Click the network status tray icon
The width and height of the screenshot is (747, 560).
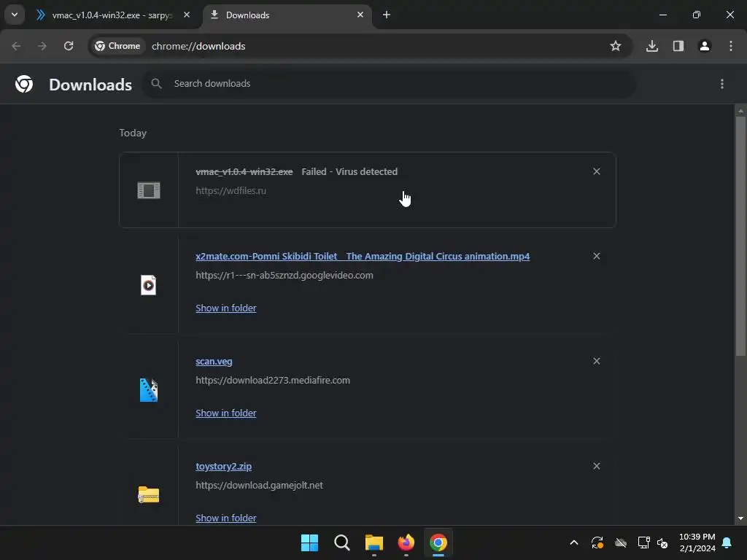pyautogui.click(x=643, y=542)
